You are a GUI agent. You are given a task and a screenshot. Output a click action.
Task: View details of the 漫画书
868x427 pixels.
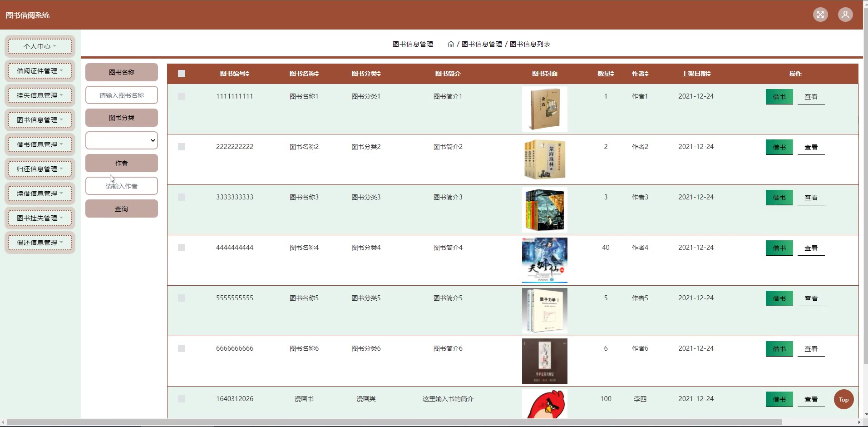811,399
